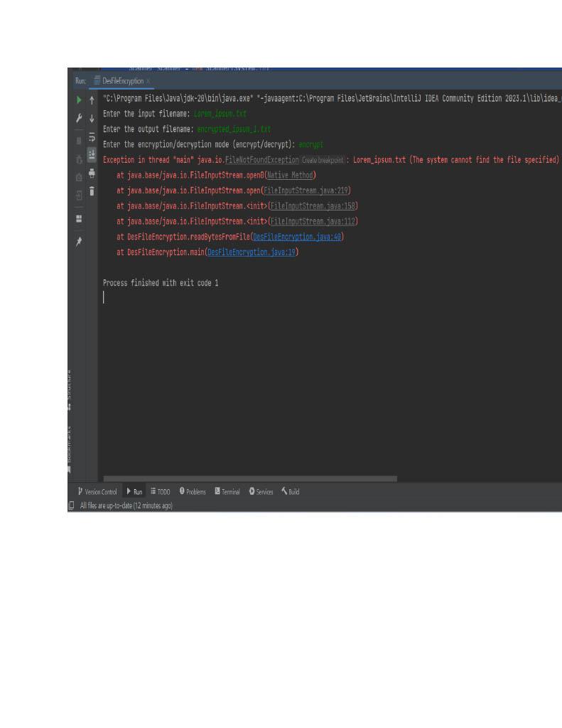The height and width of the screenshot is (728, 562).
Task: Click the Print console icon
Action: click(x=92, y=173)
